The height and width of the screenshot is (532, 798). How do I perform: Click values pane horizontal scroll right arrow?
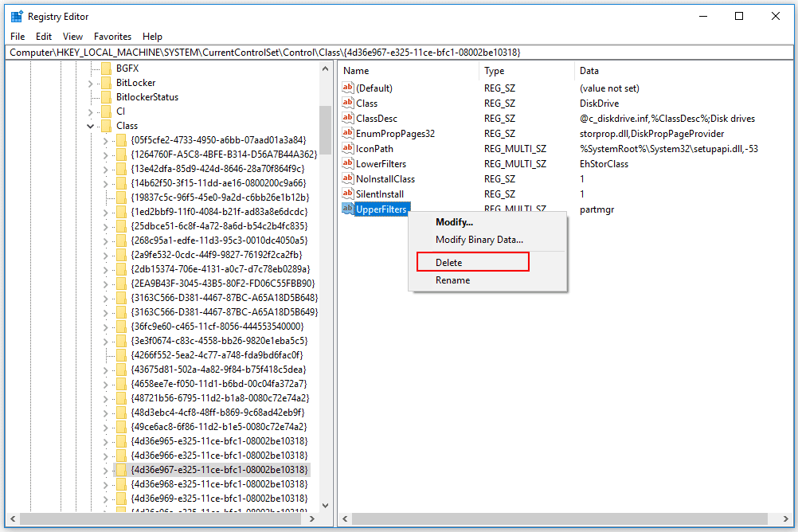click(786, 518)
